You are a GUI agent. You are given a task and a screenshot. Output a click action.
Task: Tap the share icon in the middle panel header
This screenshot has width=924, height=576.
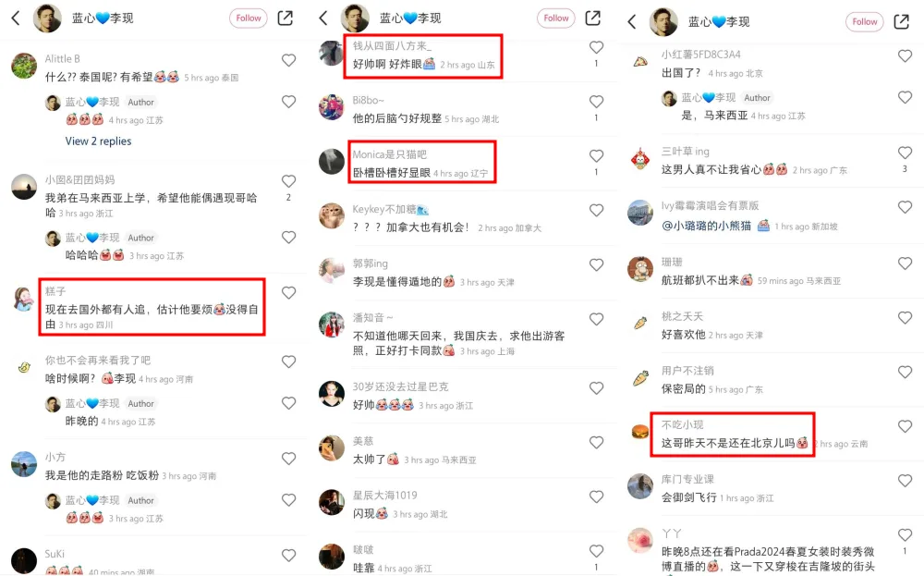tap(593, 18)
